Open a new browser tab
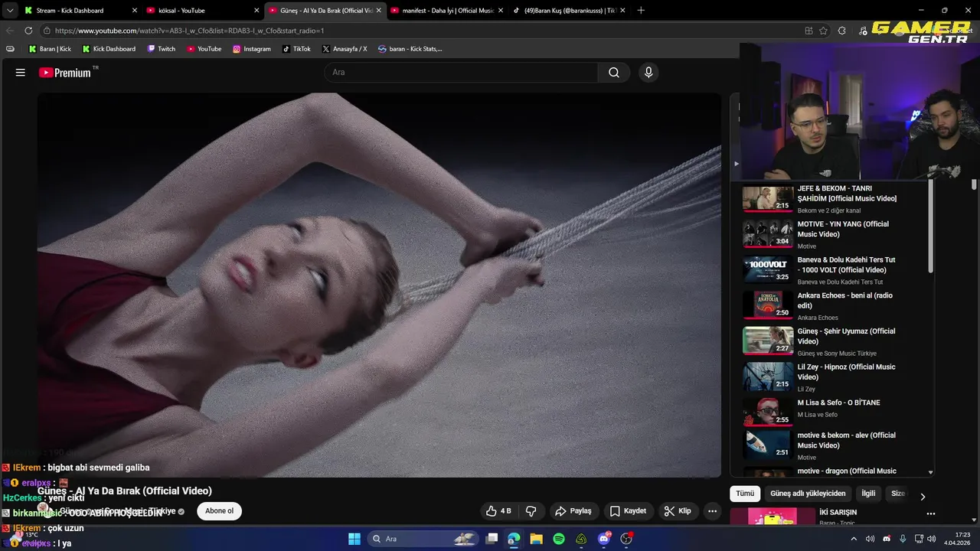Image resolution: width=980 pixels, height=551 pixels. click(x=641, y=11)
